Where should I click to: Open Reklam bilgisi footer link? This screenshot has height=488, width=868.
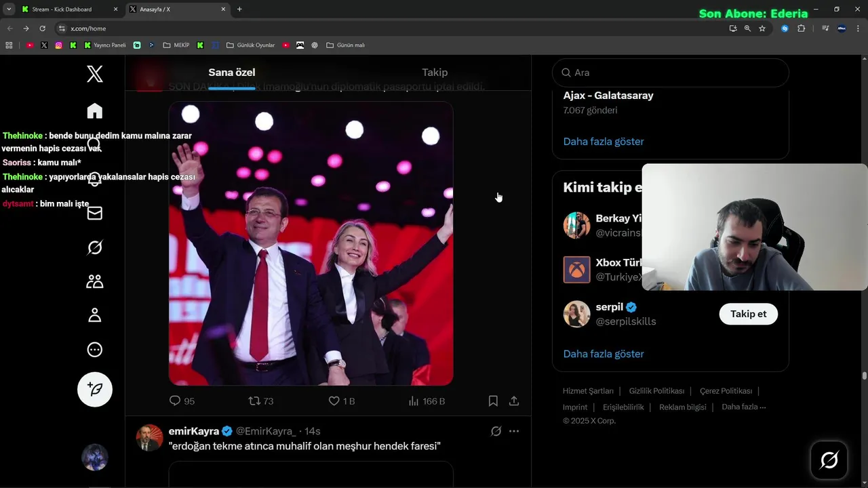[x=683, y=407]
